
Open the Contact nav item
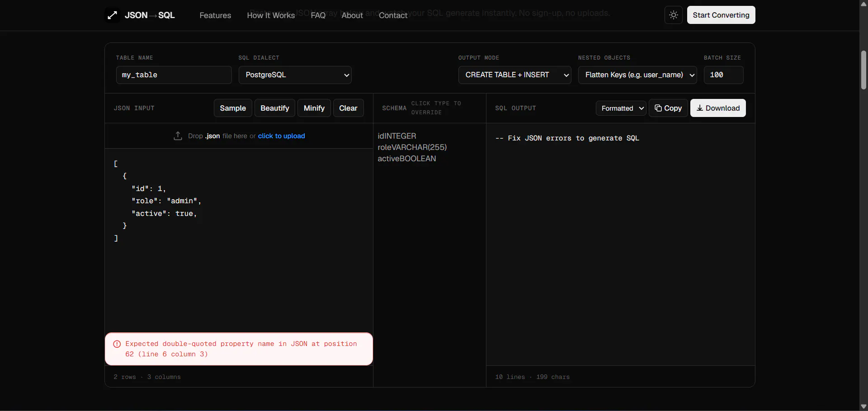[x=393, y=15]
